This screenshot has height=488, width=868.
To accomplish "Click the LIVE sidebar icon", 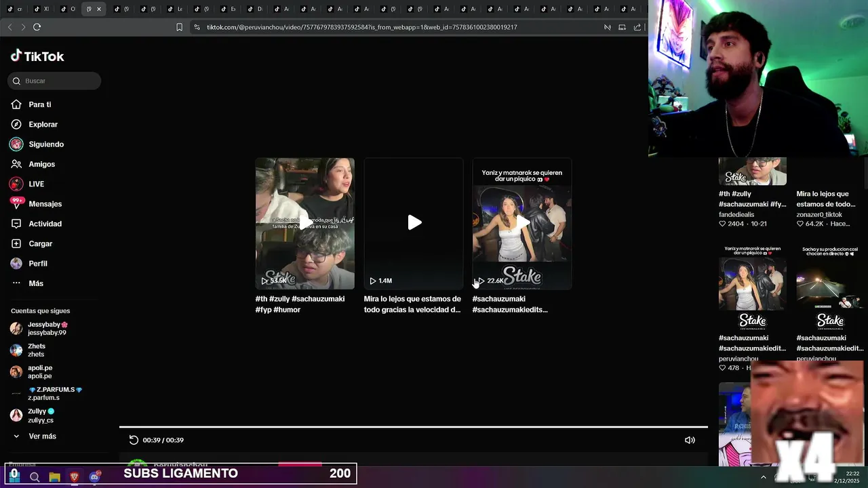I will (16, 184).
